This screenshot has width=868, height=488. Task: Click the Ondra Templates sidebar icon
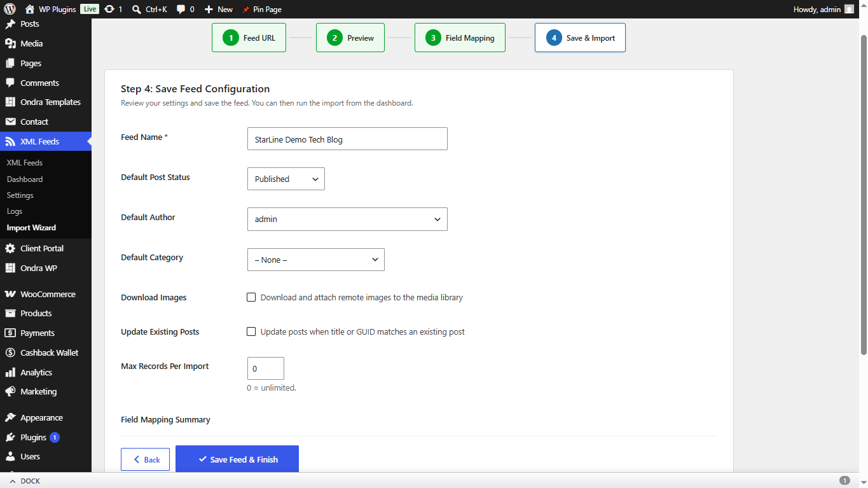[10, 102]
